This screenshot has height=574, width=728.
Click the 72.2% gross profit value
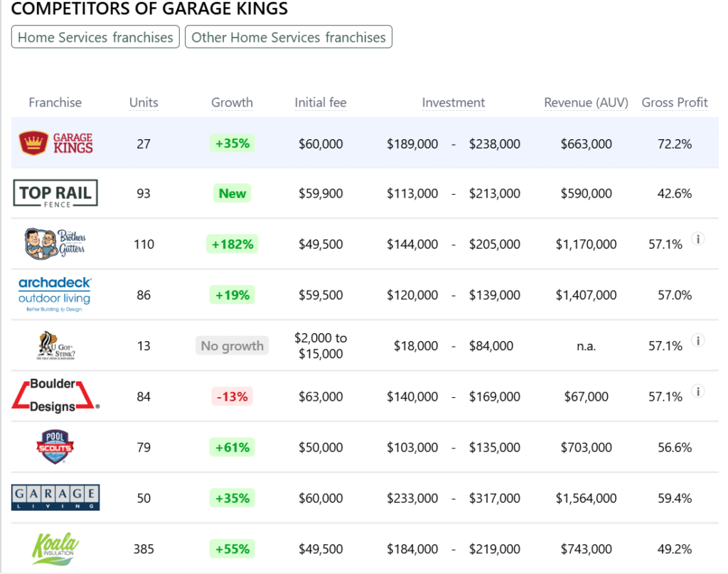pyautogui.click(x=674, y=143)
